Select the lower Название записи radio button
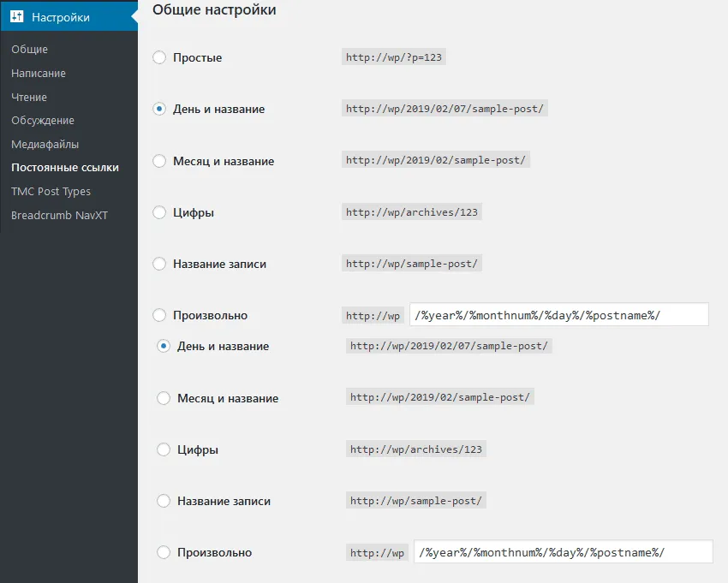The width and height of the screenshot is (728, 583). tap(164, 501)
